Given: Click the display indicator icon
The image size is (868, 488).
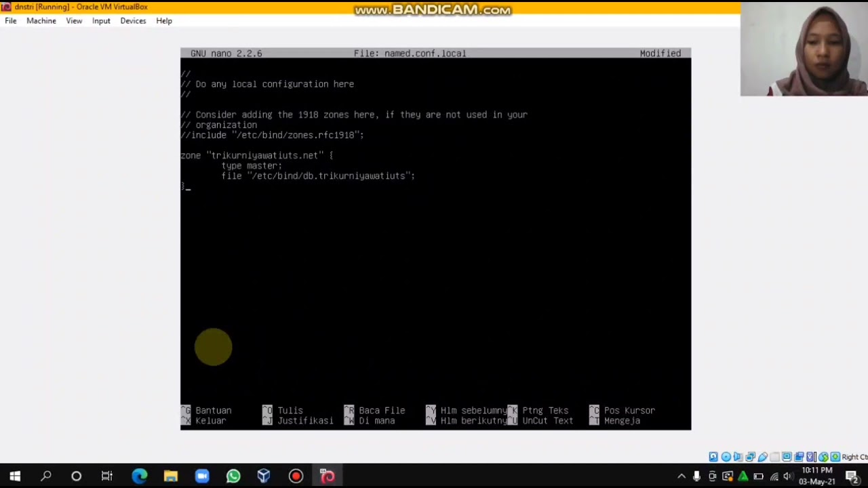Looking at the screenshot, I should pos(787,457).
